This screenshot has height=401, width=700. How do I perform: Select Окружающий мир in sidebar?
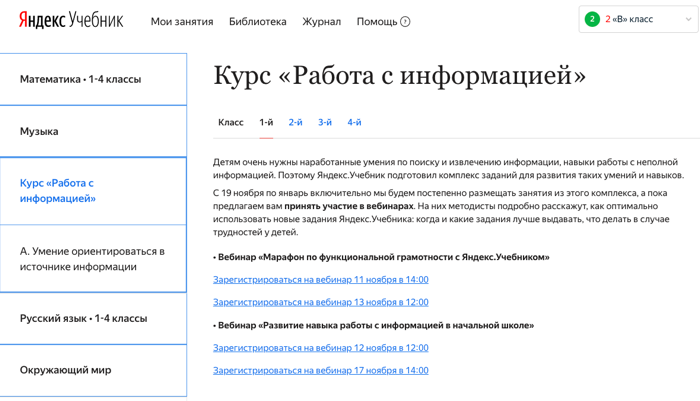click(x=93, y=370)
